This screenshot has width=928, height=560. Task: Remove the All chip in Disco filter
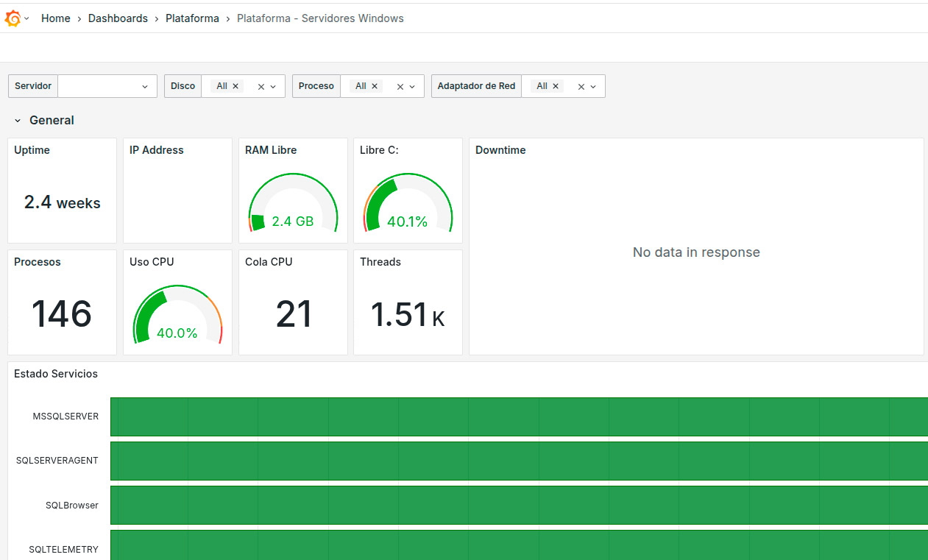pos(235,86)
